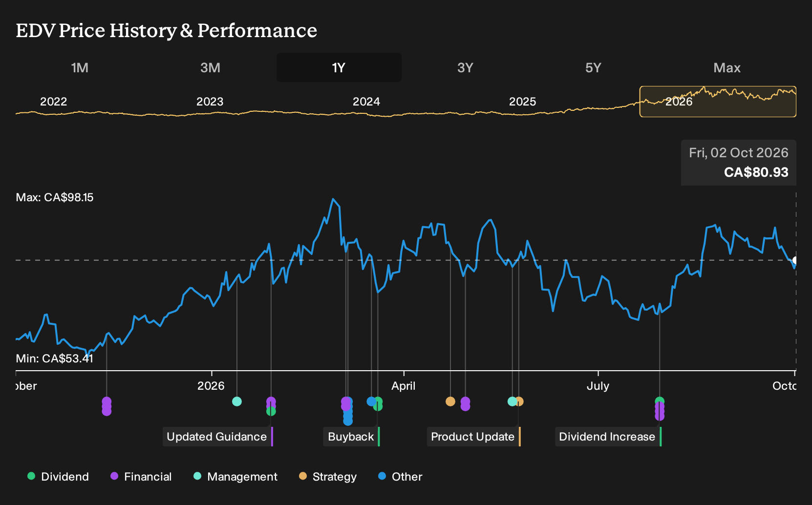Select the orange Strategy dot just right of April
The image size is (812, 505).
(x=450, y=401)
